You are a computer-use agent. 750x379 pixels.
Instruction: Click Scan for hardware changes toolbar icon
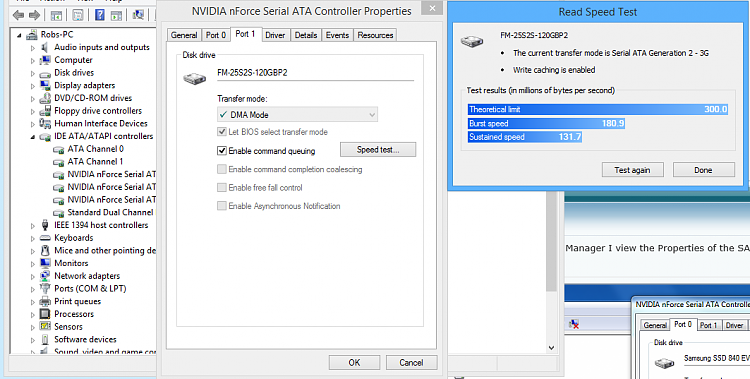[138, 15]
